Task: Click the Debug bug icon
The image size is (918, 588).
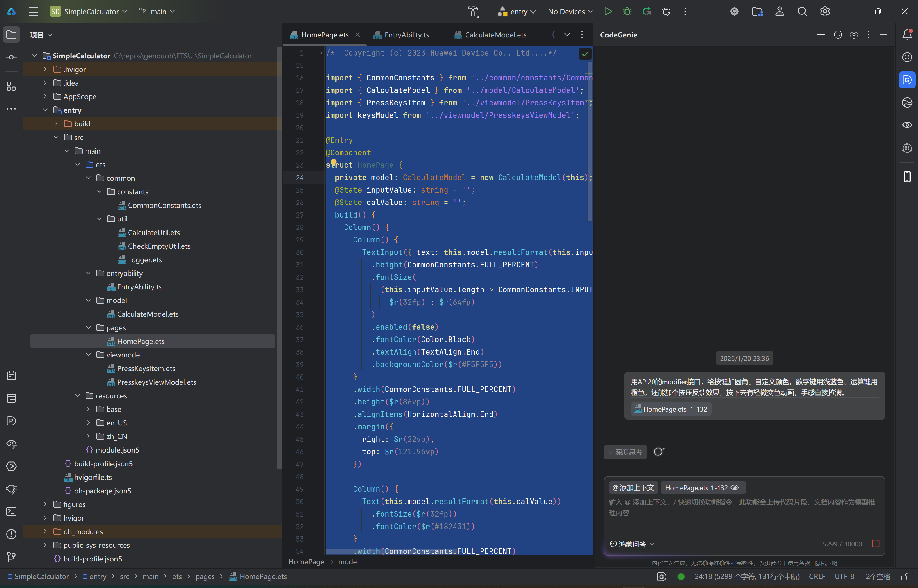Action: [x=627, y=11]
